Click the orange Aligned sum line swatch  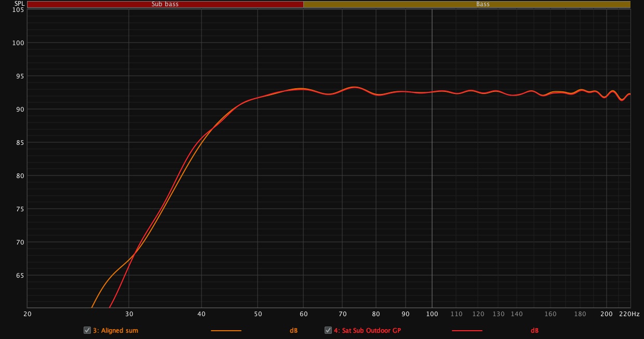click(226, 331)
